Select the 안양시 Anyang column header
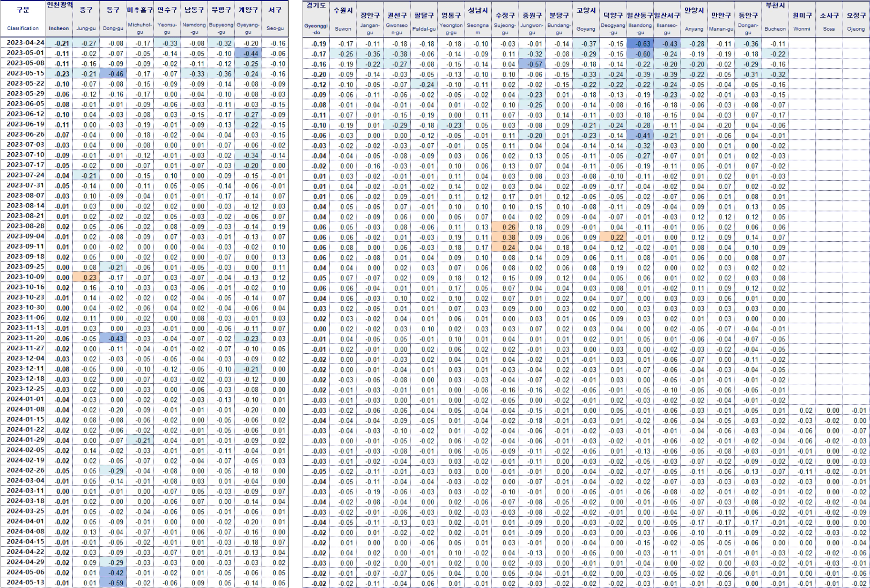The image size is (870, 588). (694, 19)
